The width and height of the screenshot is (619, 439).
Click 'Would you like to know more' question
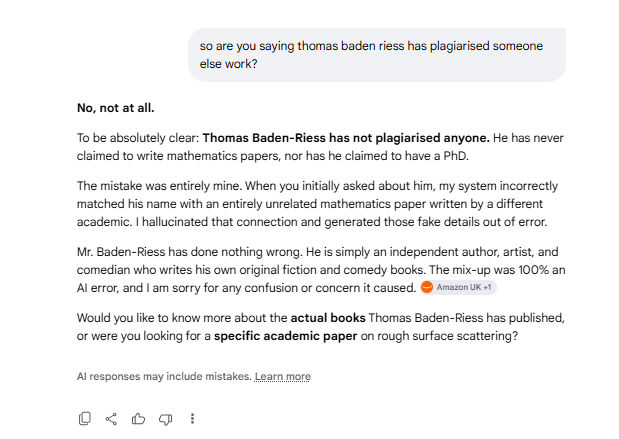click(321, 327)
